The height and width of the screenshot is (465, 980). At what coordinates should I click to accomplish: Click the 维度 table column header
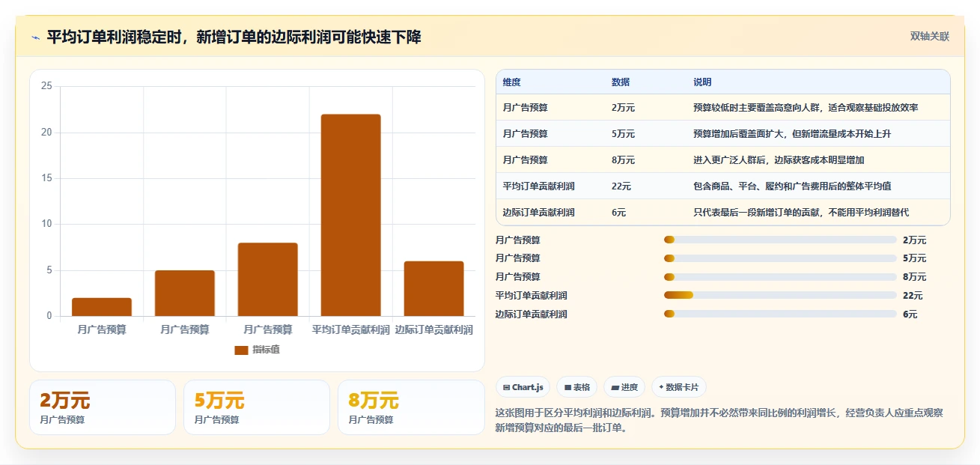(x=512, y=82)
